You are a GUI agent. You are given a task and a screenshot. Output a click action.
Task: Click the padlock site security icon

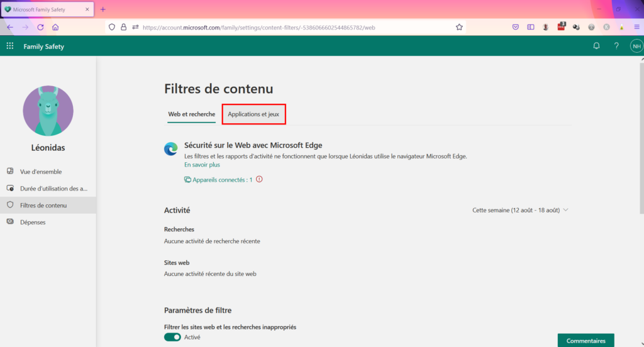tap(124, 27)
